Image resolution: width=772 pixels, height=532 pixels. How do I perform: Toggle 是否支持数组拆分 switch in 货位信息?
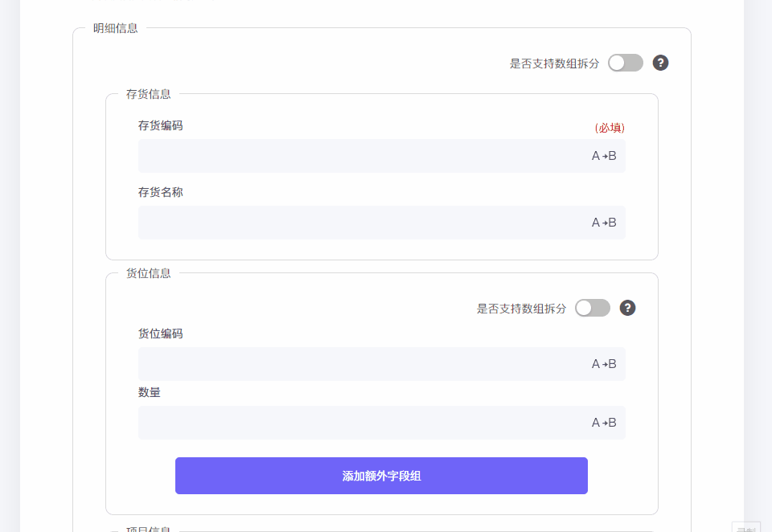tap(593, 308)
